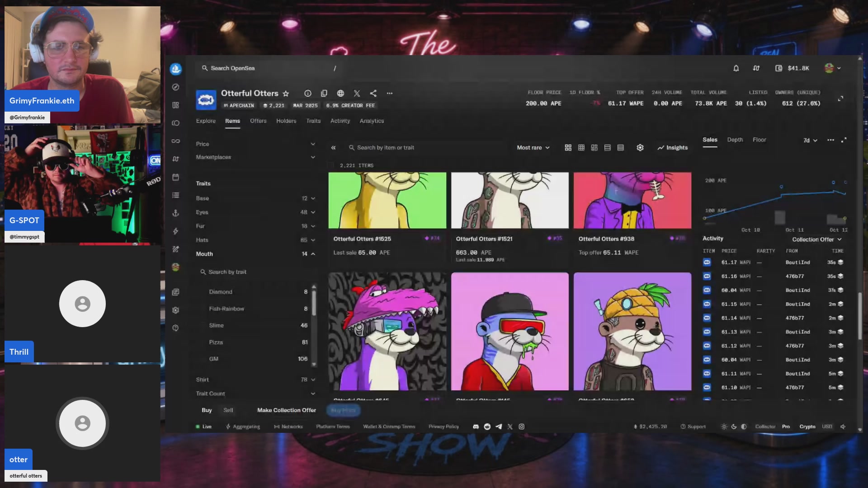Click Make Collection Offer button

click(x=287, y=410)
